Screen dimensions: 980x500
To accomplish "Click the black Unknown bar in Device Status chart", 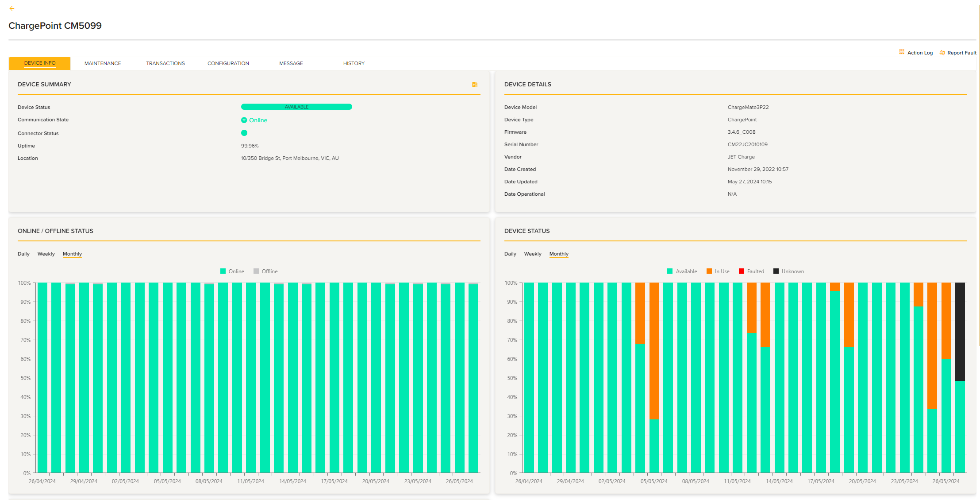I will tap(960, 332).
